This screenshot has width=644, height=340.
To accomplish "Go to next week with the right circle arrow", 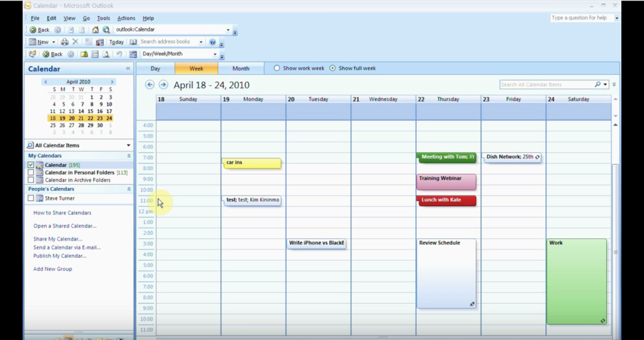I will 164,85.
